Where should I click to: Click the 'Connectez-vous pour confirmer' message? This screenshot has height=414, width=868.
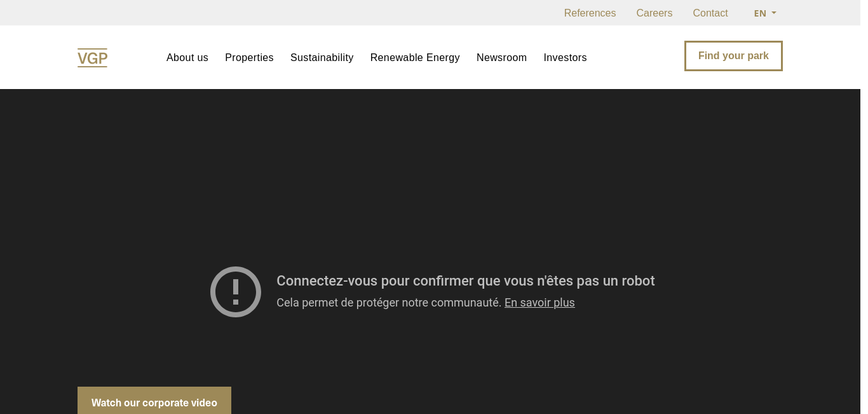pos(466,281)
